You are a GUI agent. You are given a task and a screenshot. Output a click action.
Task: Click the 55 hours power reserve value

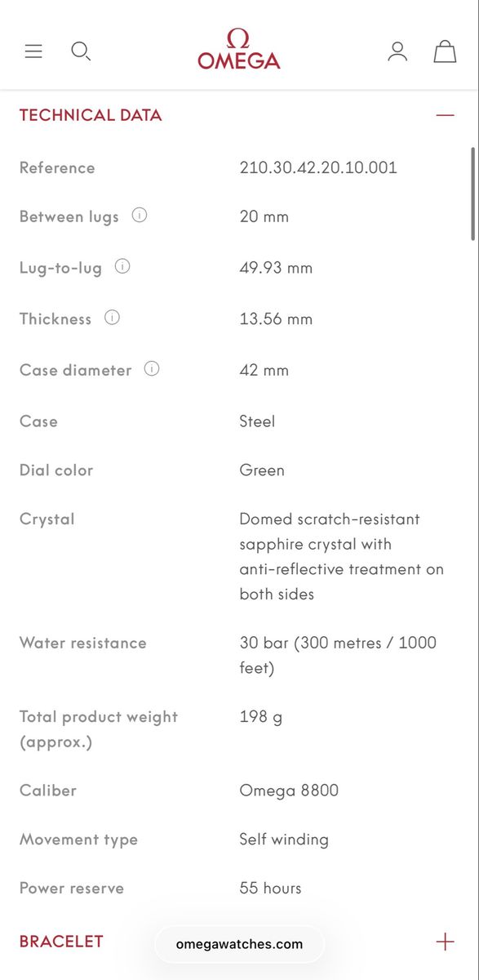(270, 888)
